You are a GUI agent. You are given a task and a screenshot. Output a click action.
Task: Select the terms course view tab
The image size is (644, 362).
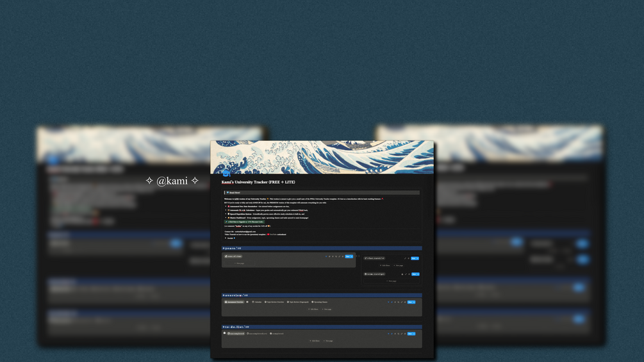point(374,274)
